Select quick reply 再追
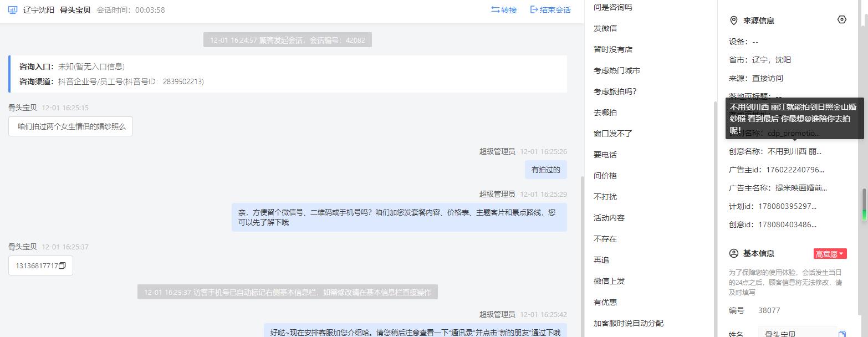868x337 pixels. tap(601, 260)
